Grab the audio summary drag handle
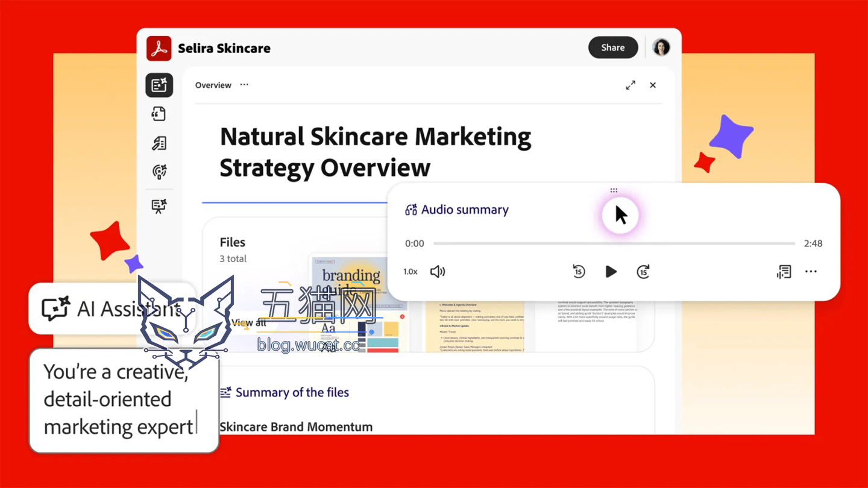This screenshot has width=868, height=488. [x=614, y=190]
